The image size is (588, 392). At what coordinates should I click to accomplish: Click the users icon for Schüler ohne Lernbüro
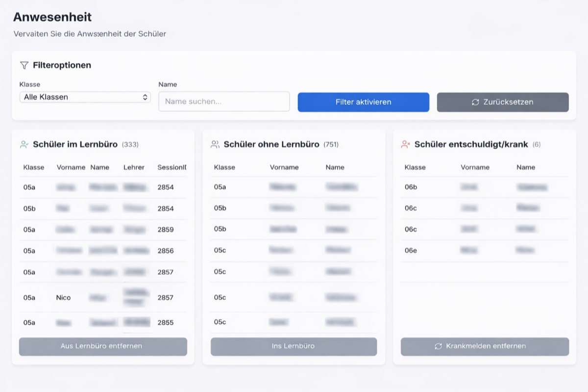click(x=215, y=144)
